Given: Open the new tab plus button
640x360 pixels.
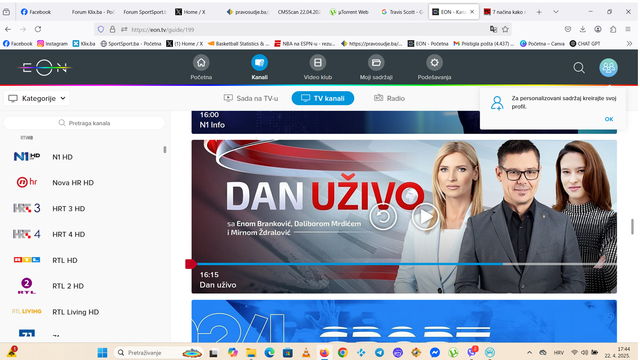Looking at the screenshot, I should click(x=539, y=12).
